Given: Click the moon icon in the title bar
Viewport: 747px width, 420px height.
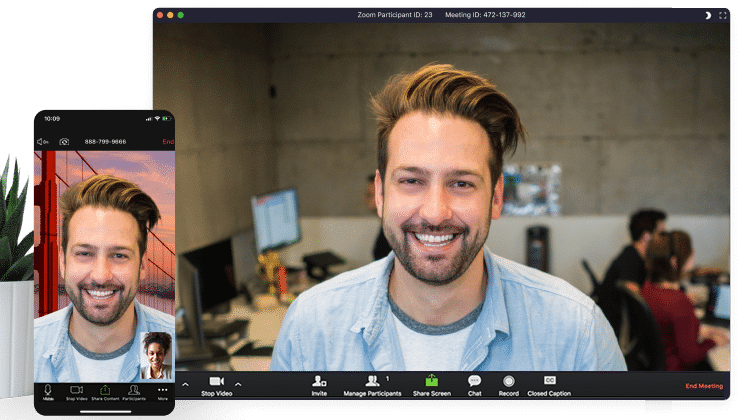Looking at the screenshot, I should pos(708,15).
